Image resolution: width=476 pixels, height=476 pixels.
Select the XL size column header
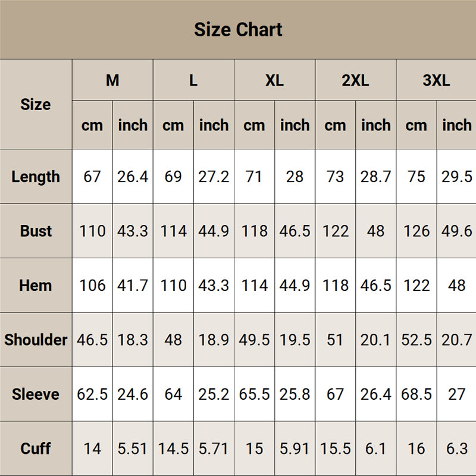[x=274, y=80]
